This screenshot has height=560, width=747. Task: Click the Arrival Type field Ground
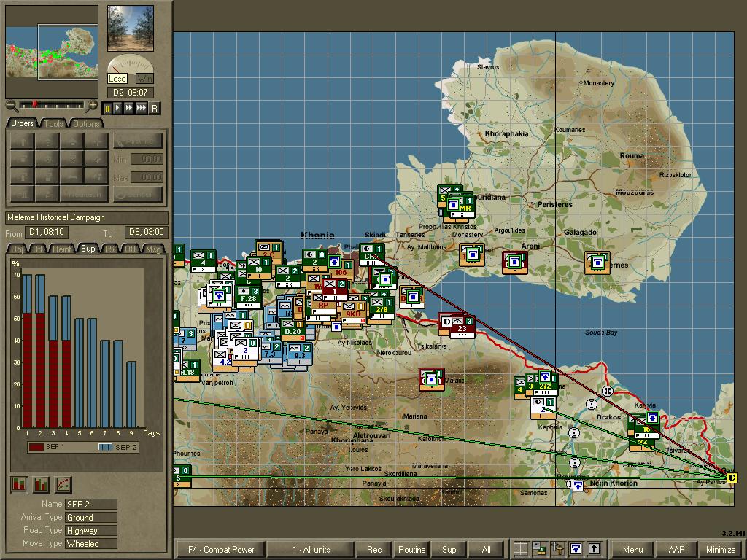coord(91,518)
